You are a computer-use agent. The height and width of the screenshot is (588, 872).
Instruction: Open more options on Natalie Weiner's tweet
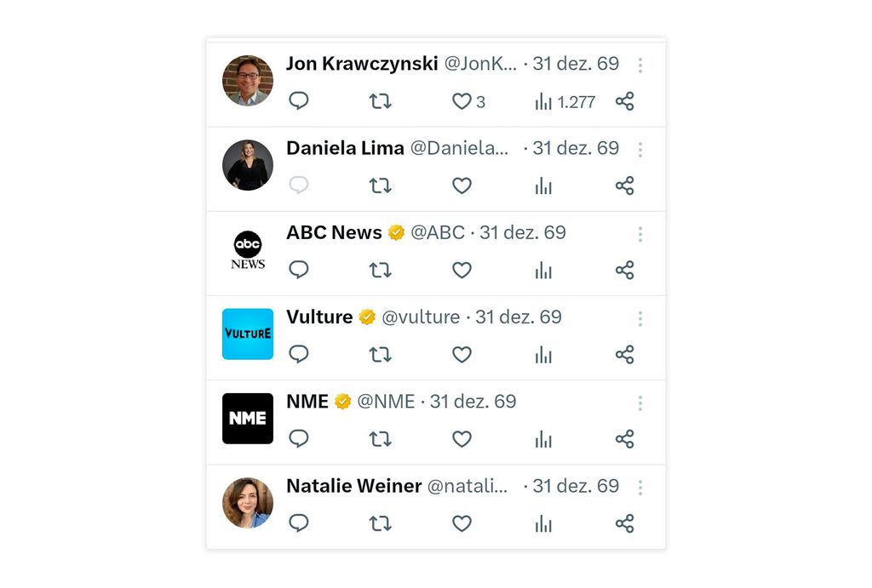pyautogui.click(x=640, y=487)
